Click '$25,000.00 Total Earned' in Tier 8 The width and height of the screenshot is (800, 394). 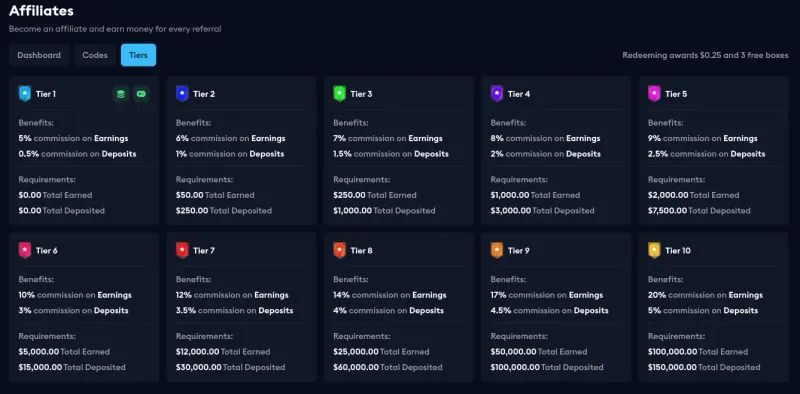tap(382, 352)
